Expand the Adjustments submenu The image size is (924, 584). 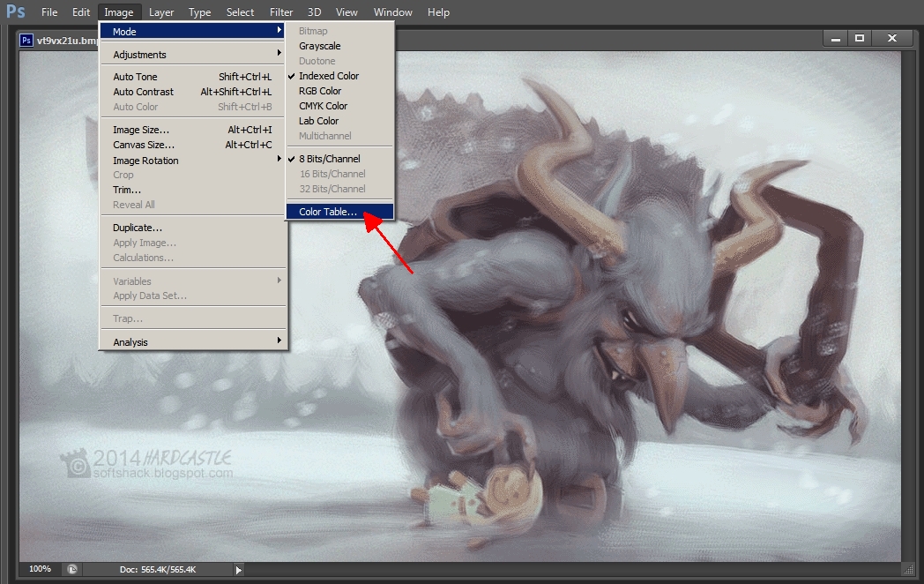pos(193,55)
